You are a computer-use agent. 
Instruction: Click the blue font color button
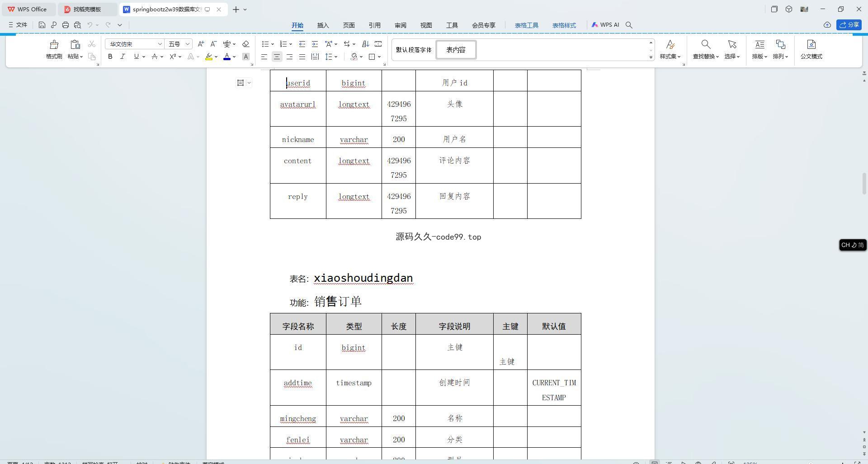227,57
